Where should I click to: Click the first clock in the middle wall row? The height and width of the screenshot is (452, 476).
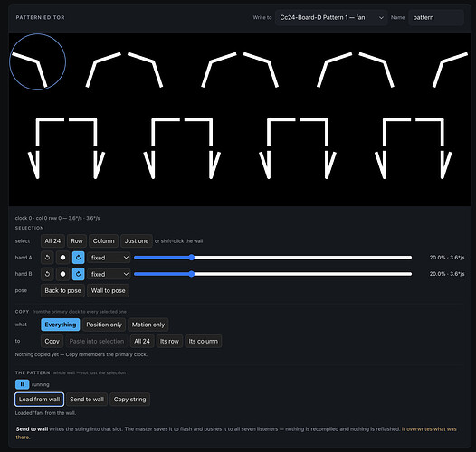pyautogui.click(x=38, y=119)
